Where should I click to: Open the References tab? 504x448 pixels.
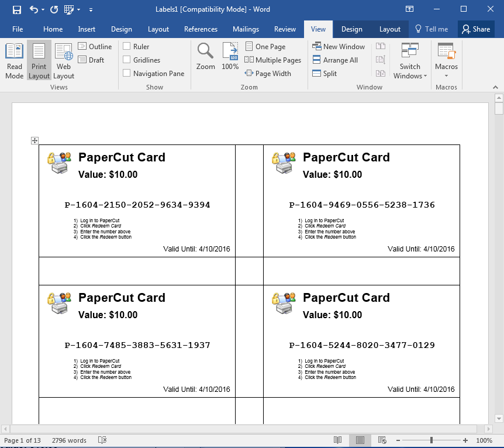[x=201, y=29]
